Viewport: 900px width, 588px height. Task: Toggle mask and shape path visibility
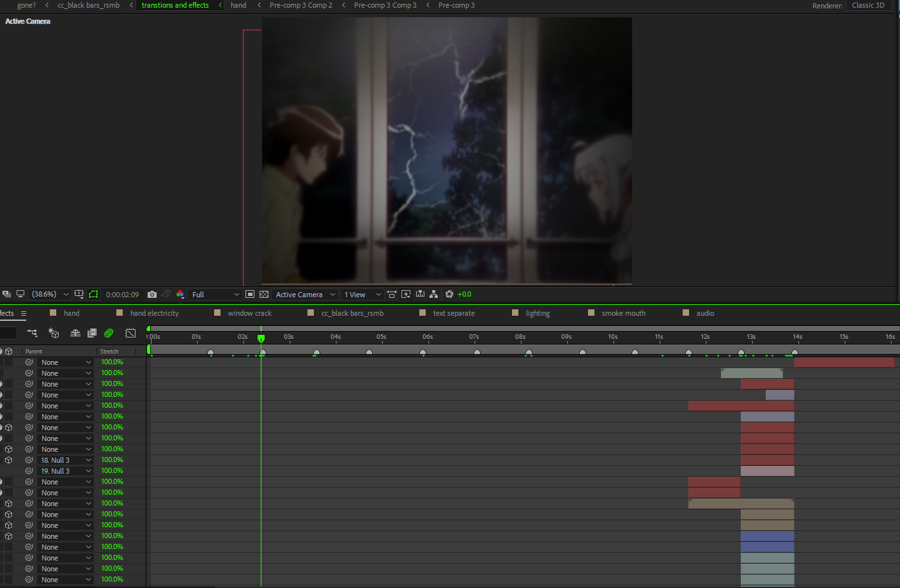pos(93,294)
